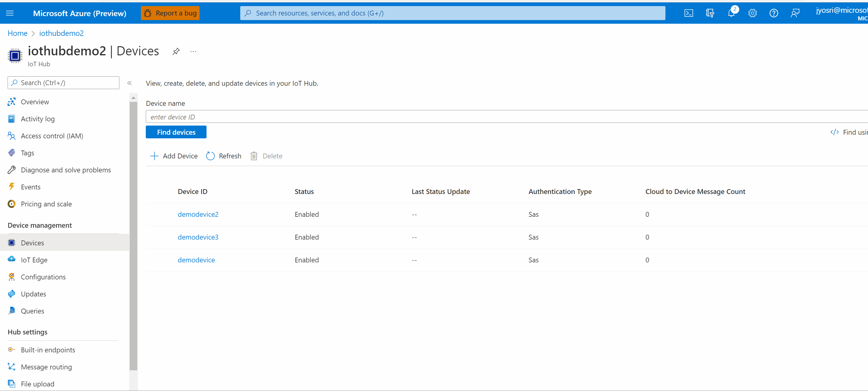Select the Configurations menu item
This screenshot has width=868, height=391.
pyautogui.click(x=43, y=276)
